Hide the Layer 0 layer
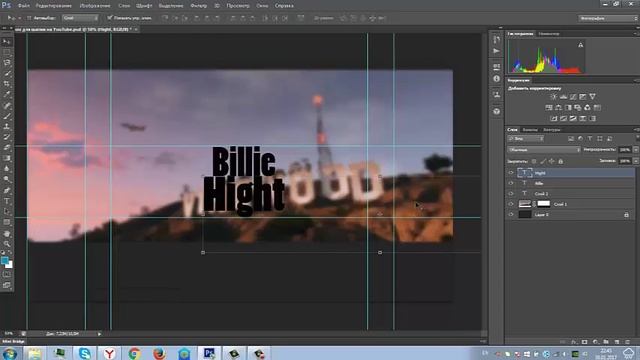640x360 pixels. 511,214
